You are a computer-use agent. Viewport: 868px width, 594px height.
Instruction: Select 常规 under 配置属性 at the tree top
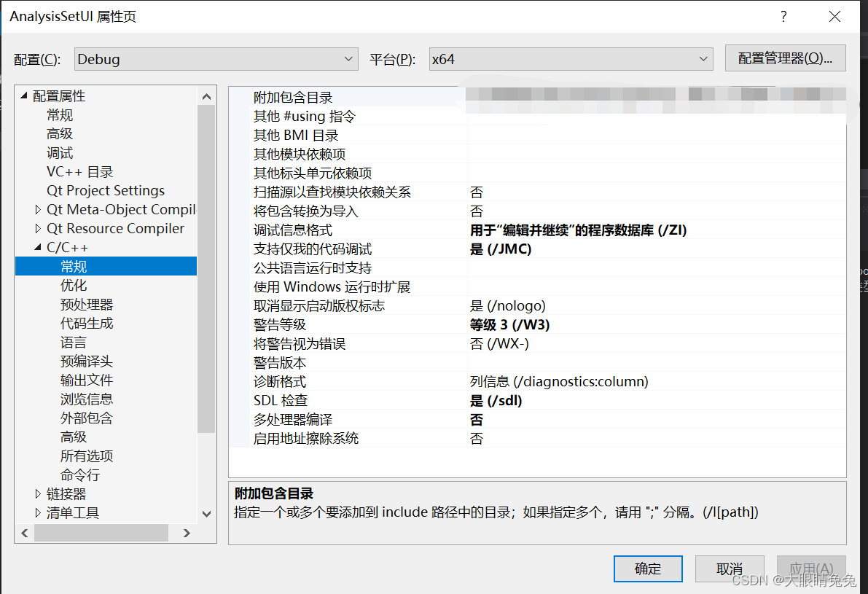click(x=60, y=115)
